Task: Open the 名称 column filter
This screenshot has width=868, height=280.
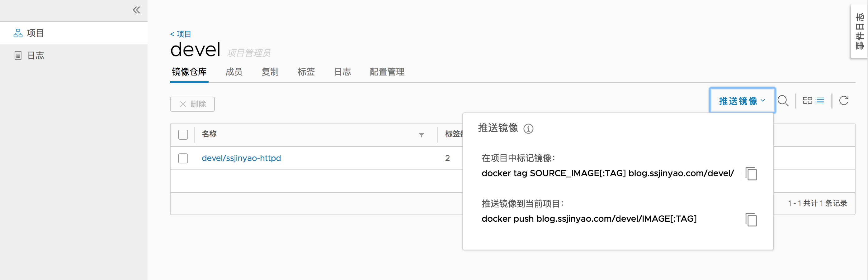Action: point(421,135)
